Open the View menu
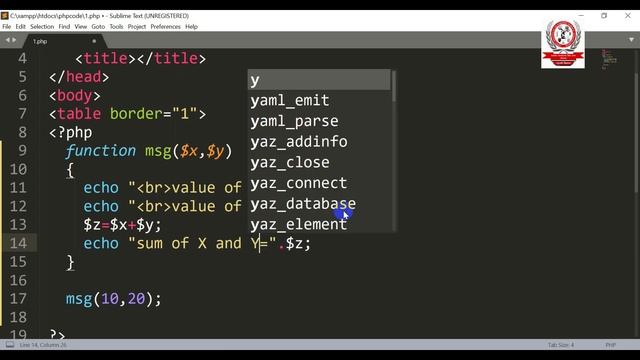The width and height of the screenshot is (640, 360). (x=80, y=27)
